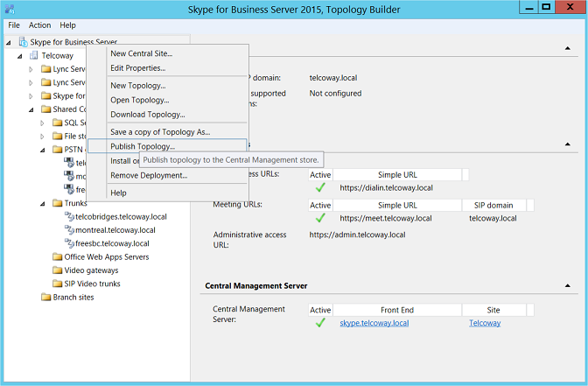
Task: Click the Branch sites folder icon
Action: tap(46, 298)
